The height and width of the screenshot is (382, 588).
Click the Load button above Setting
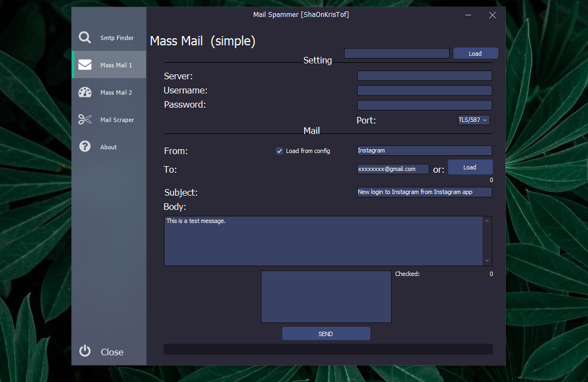click(x=475, y=53)
